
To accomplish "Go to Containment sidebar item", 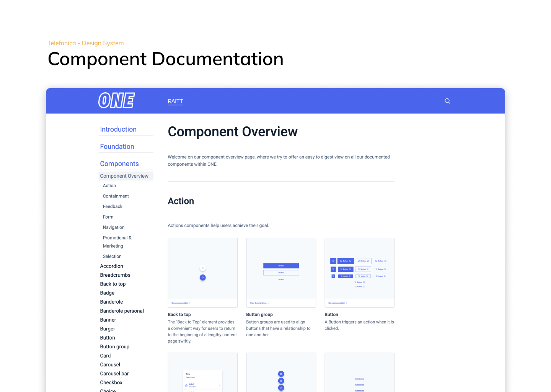I will click(x=116, y=196).
